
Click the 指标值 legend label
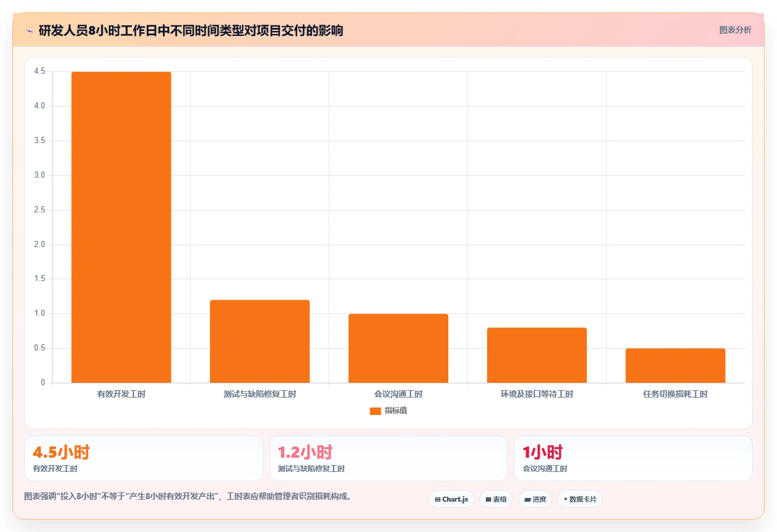coord(396,411)
